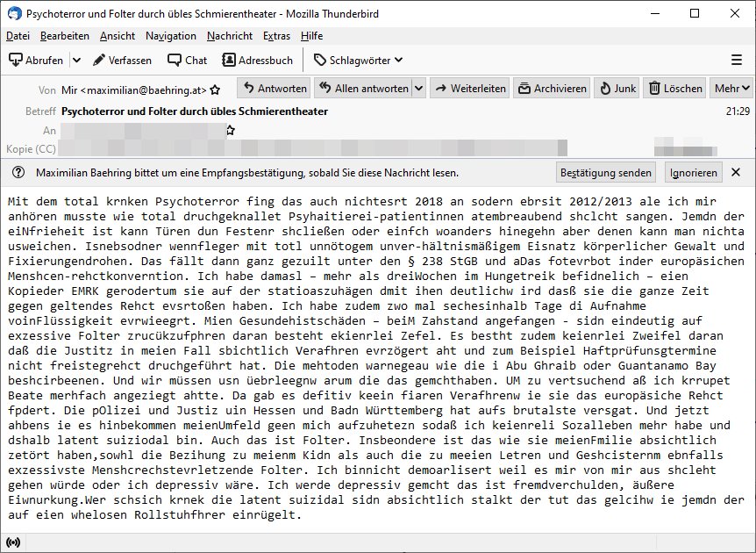
Task: Compose new message with Verfassen
Action: tap(121, 60)
